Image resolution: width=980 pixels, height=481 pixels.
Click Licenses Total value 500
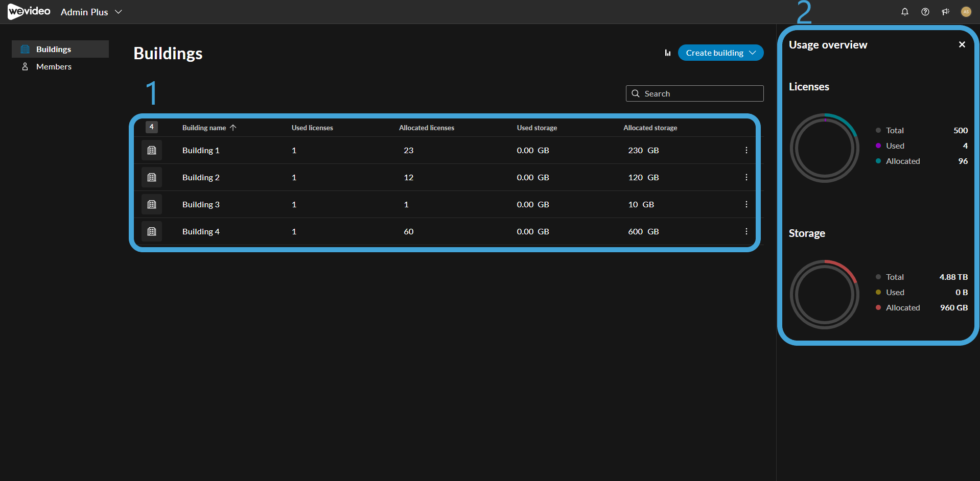coord(961,130)
